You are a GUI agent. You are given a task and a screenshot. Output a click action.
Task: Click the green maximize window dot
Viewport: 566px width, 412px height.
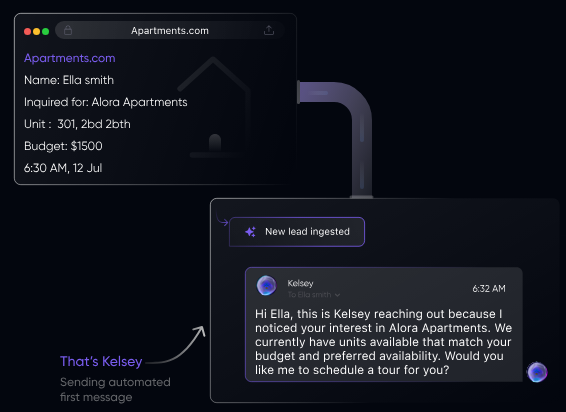(x=45, y=31)
